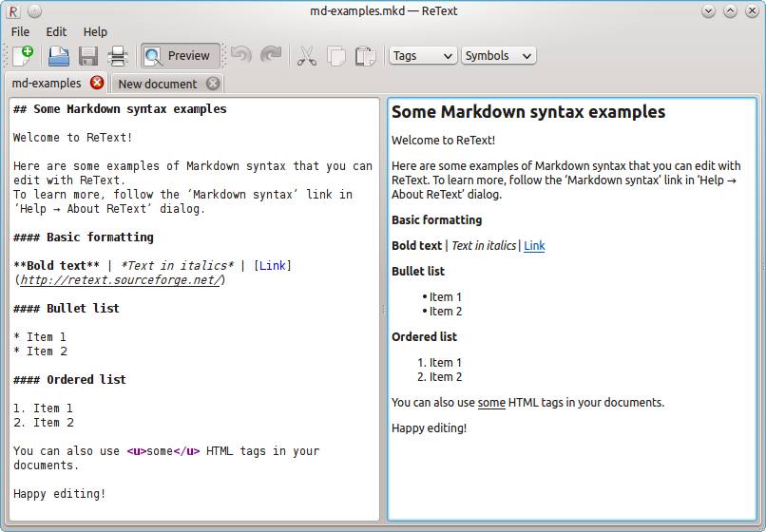Click the New document toolbar icon

tap(23, 56)
